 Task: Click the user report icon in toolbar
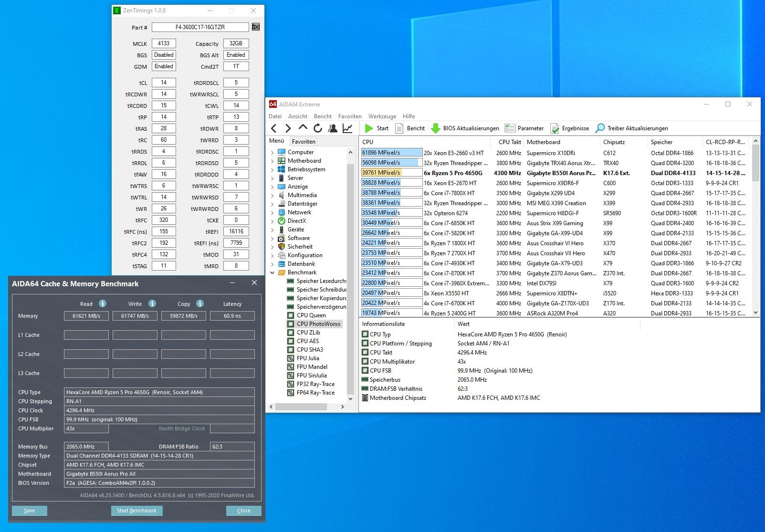(333, 128)
